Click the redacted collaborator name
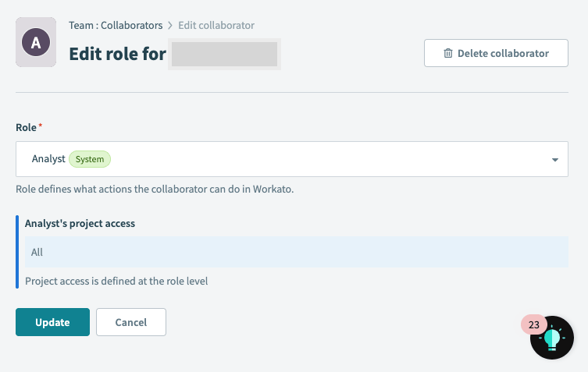Image resolution: width=588 pixels, height=372 pixels. click(x=224, y=54)
